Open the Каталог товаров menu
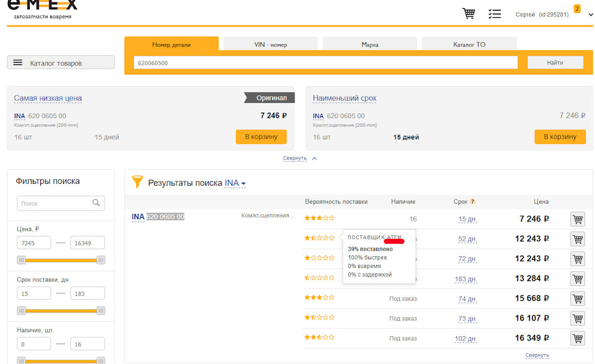The width and height of the screenshot is (595, 364). pos(61,63)
